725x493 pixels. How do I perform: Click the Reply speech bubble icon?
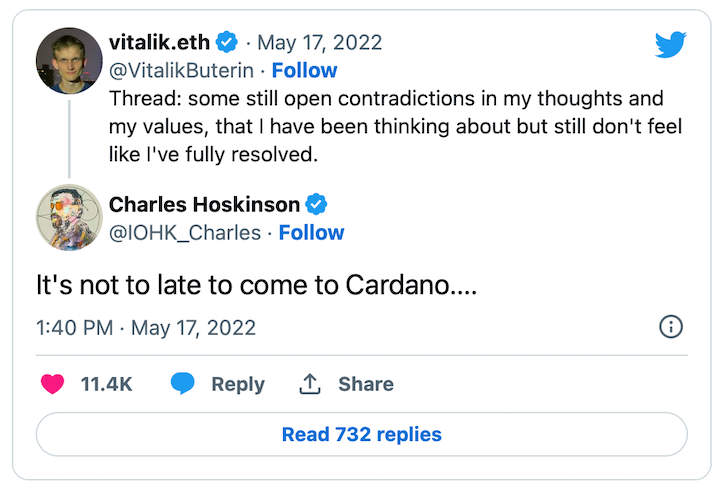(x=182, y=384)
